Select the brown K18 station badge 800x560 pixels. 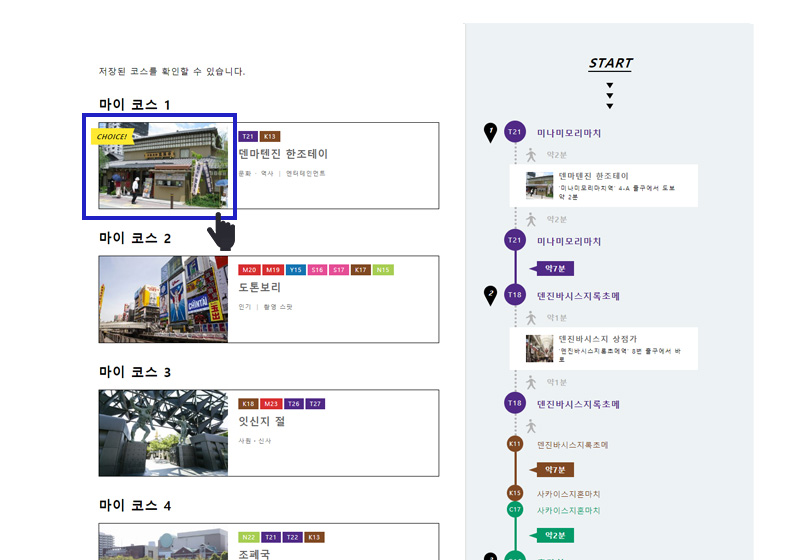click(x=248, y=404)
